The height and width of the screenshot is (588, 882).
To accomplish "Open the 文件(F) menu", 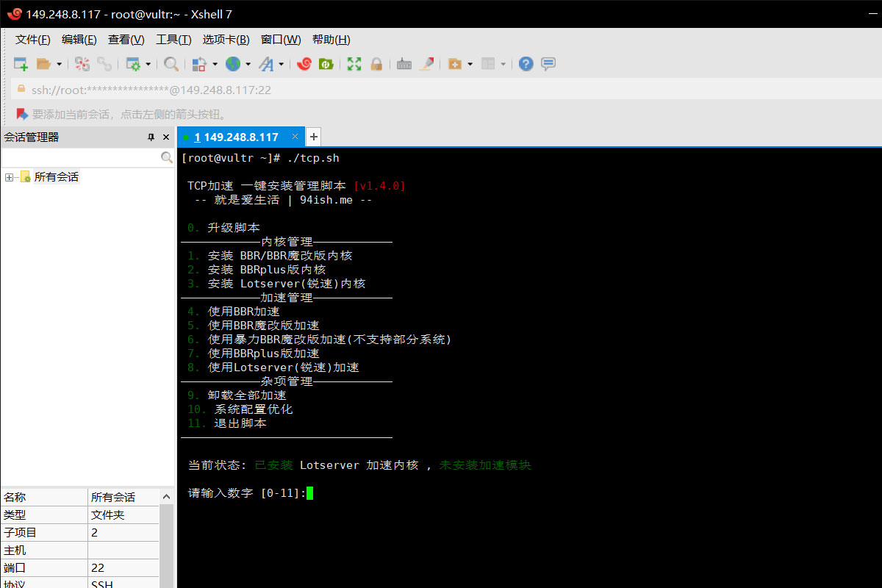I will (x=33, y=40).
